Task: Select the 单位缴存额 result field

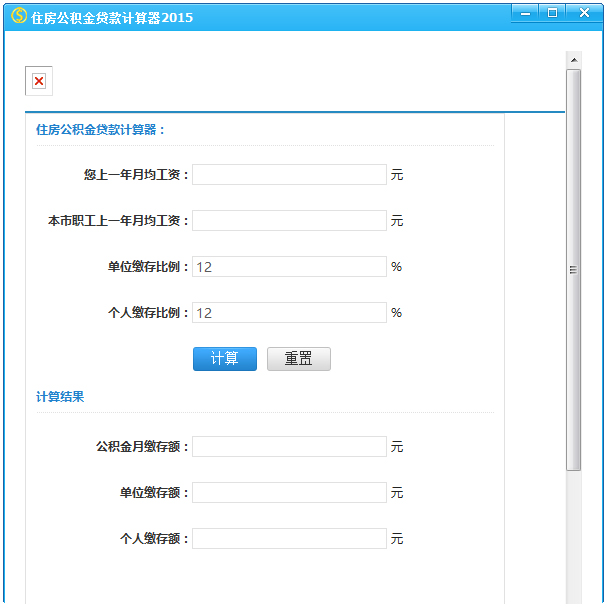Action: pyautogui.click(x=289, y=493)
